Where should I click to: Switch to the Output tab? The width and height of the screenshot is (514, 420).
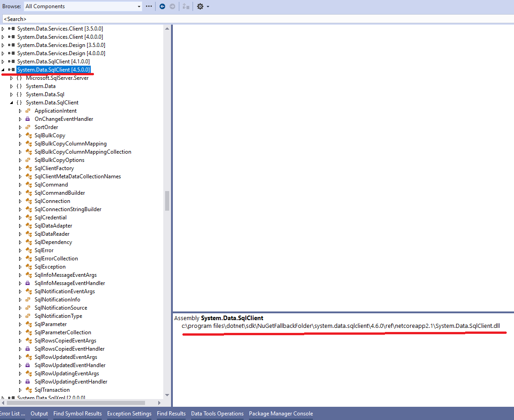click(39, 414)
